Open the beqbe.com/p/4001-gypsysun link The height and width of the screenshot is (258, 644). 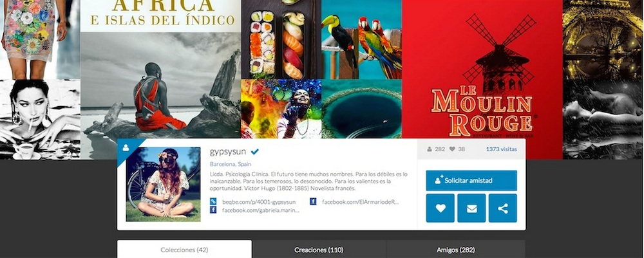point(259,202)
